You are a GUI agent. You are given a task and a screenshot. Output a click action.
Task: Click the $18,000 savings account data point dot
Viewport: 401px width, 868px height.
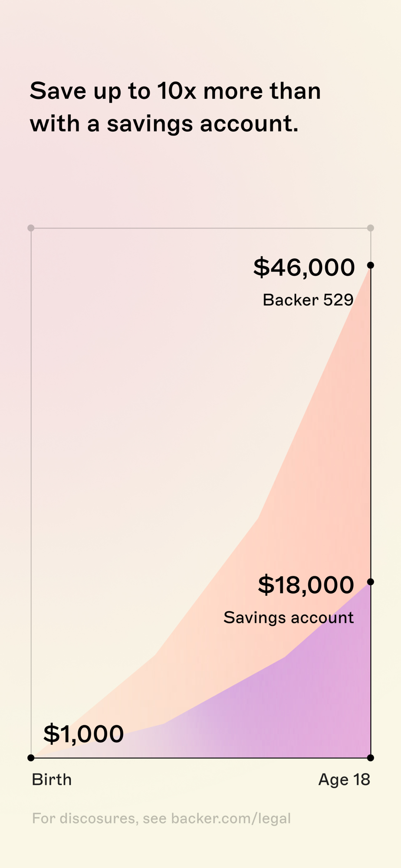point(370,582)
